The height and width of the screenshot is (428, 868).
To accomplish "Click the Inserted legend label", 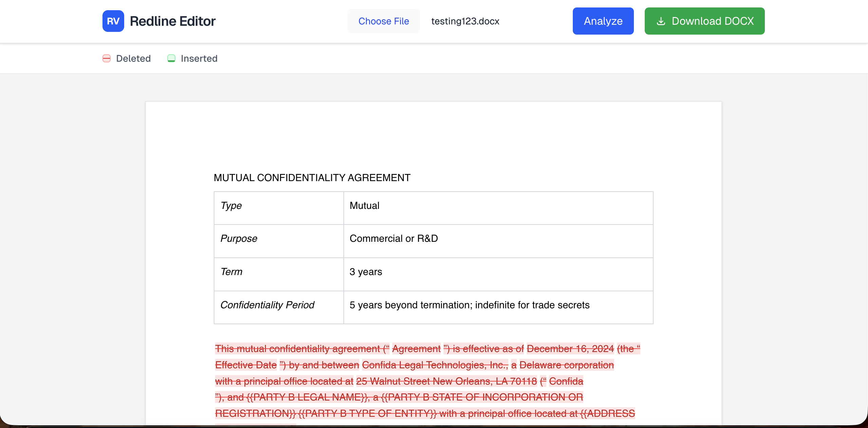I will 199,58.
